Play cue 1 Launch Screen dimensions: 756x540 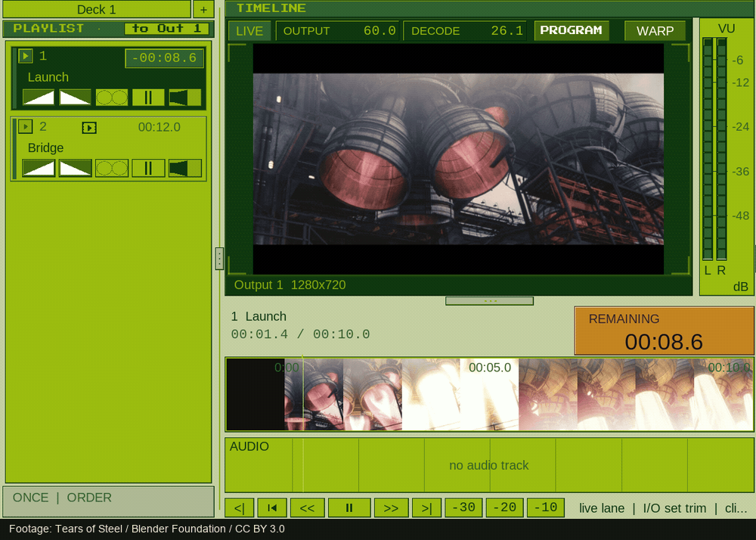[x=26, y=56]
